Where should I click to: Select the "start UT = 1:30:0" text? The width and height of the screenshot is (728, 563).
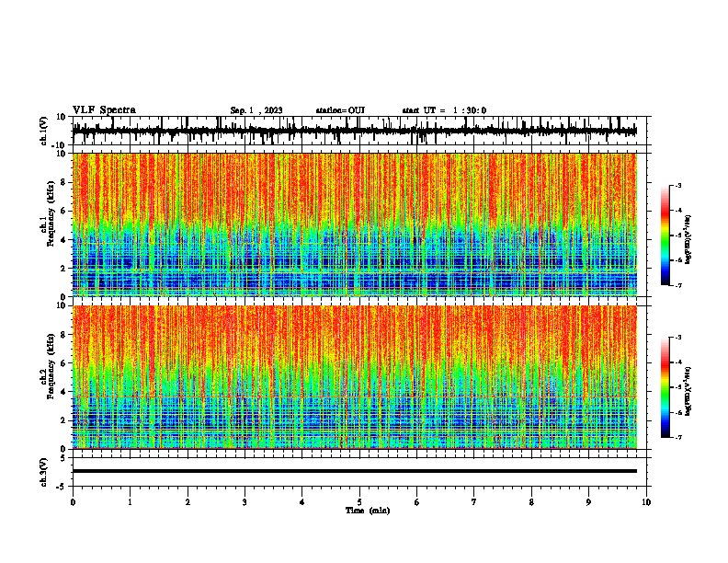(444, 110)
